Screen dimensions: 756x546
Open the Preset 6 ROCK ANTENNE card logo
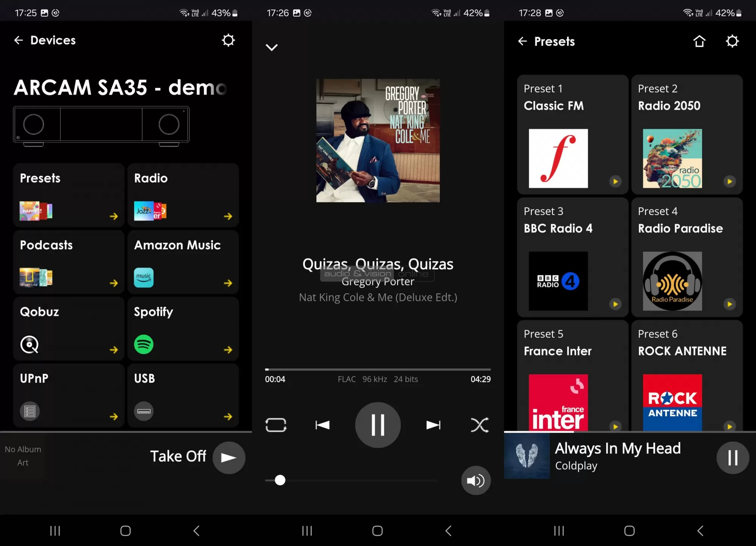point(672,403)
